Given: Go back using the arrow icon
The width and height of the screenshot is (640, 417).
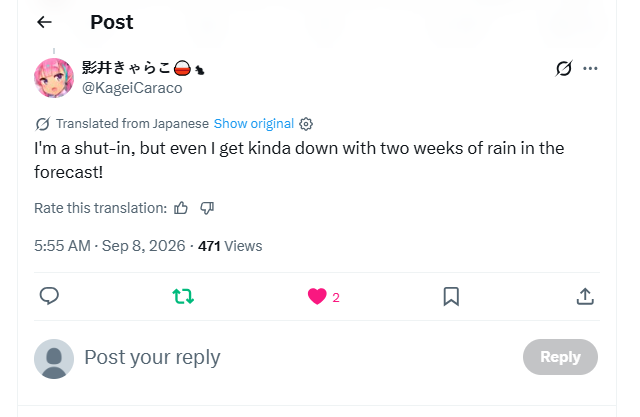Looking at the screenshot, I should click(44, 22).
